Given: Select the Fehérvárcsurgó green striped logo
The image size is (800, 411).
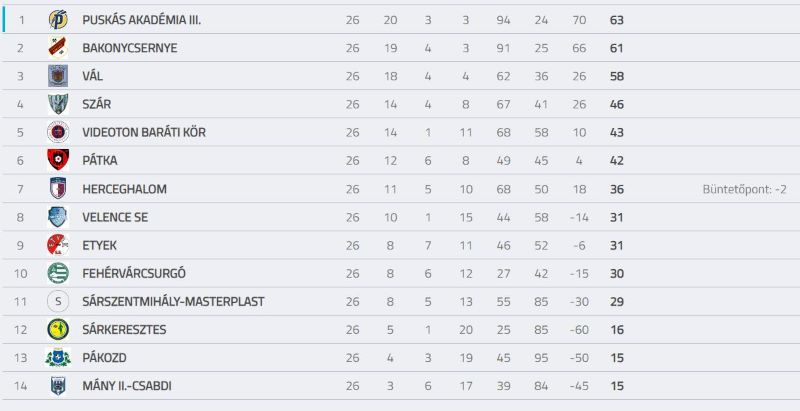Looking at the screenshot, I should (x=58, y=273).
